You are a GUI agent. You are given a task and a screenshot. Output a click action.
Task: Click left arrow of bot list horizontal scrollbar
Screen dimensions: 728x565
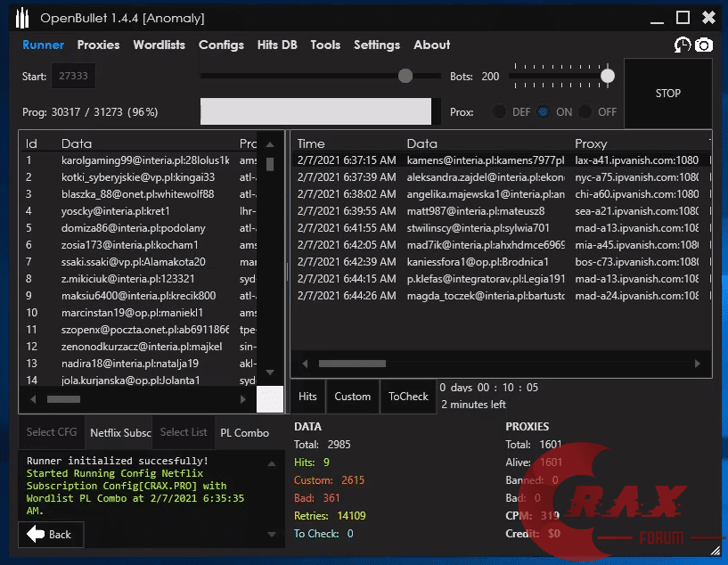coord(33,399)
